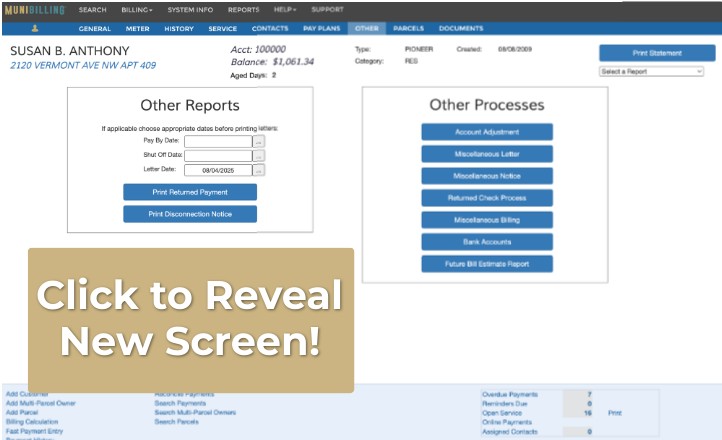Viewport: 722px width, 440px height.
Task: Open the Search menu item
Action: pos(93,10)
